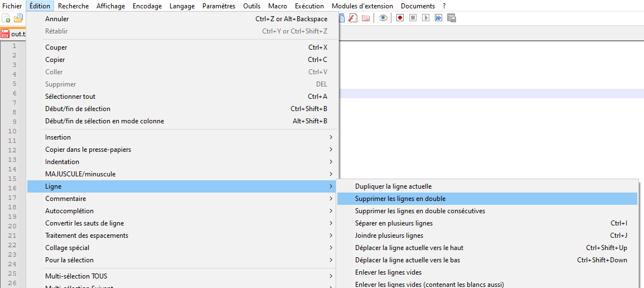644x288 pixels.
Task: Choose Supprimer les lignes en double
Action: 487,199
